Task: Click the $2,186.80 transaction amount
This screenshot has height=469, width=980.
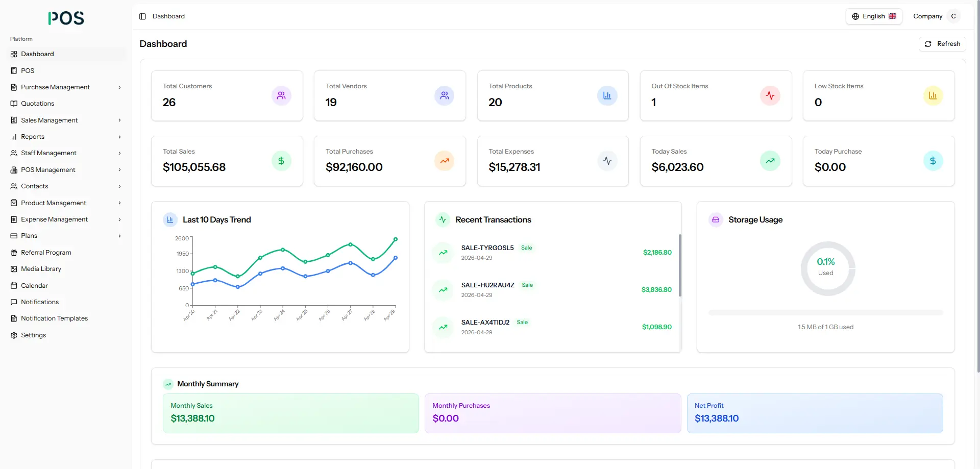Action: [657, 253]
